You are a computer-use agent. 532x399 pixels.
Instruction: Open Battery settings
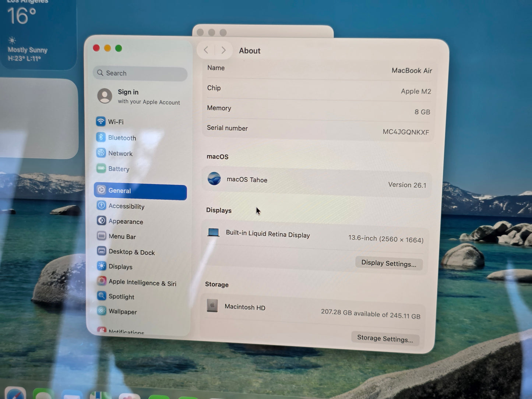[x=119, y=169]
